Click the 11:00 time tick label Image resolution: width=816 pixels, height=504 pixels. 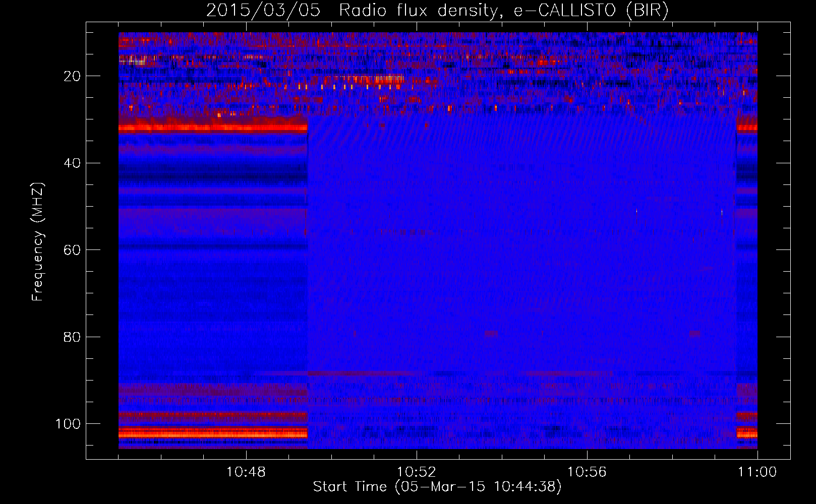click(x=757, y=472)
